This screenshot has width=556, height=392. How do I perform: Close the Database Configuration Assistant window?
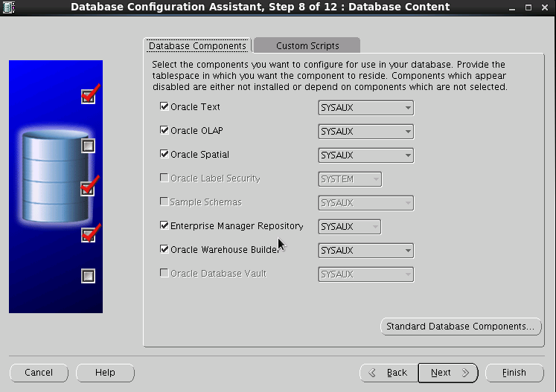(545, 7)
